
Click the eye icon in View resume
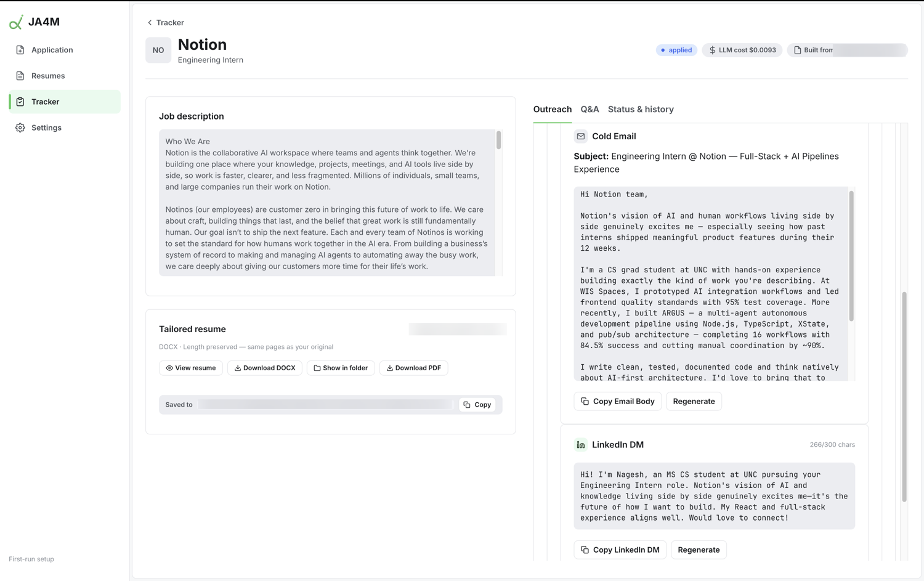pos(169,368)
